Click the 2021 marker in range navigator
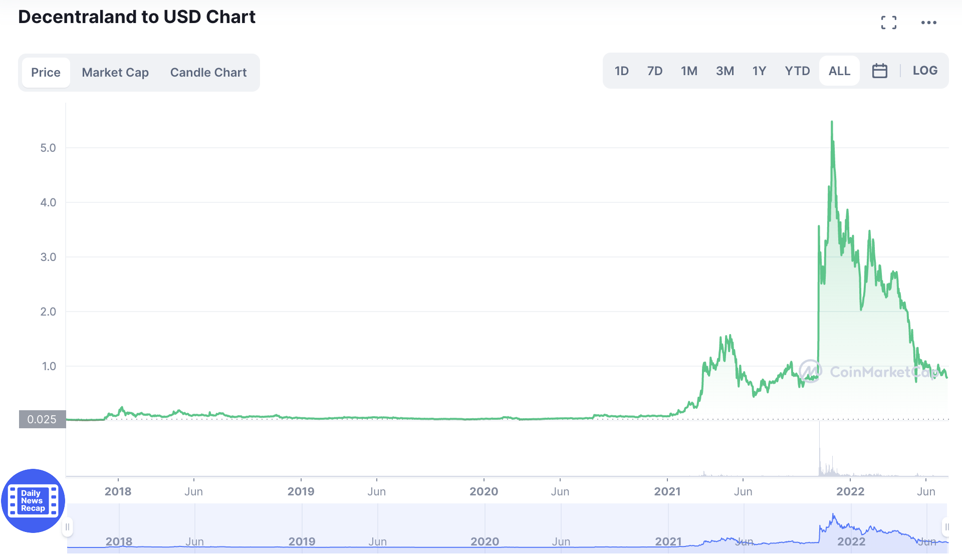 (x=668, y=541)
